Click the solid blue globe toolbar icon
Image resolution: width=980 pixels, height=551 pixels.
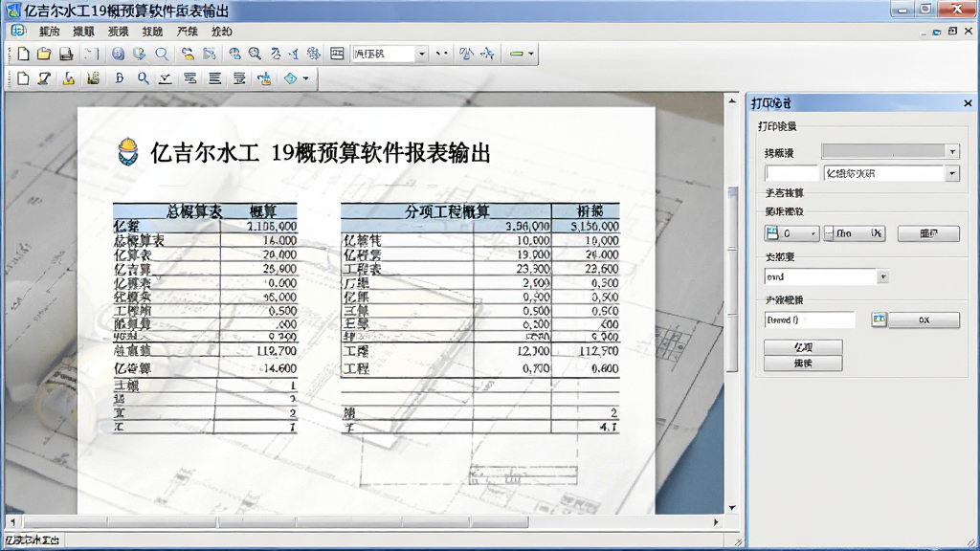click(118, 54)
